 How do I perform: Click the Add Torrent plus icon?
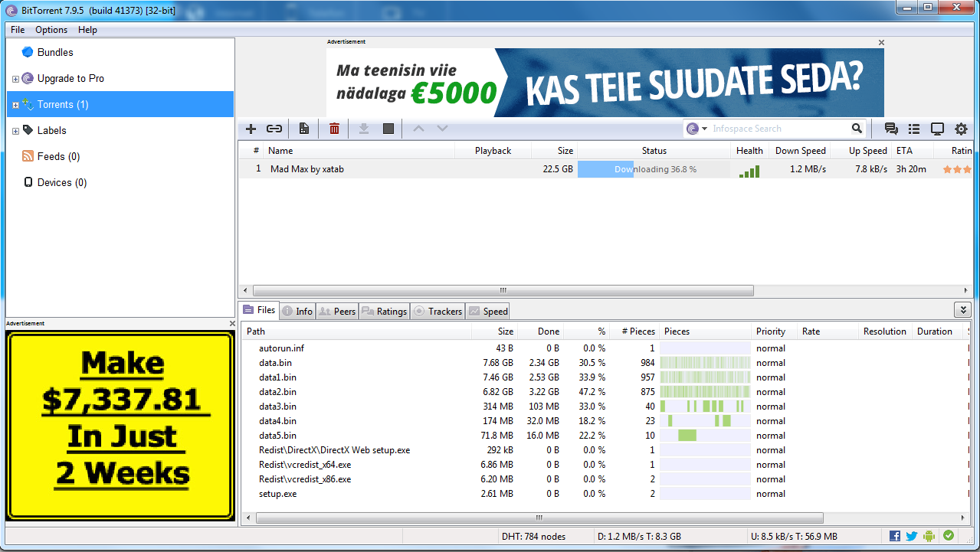pyautogui.click(x=251, y=129)
